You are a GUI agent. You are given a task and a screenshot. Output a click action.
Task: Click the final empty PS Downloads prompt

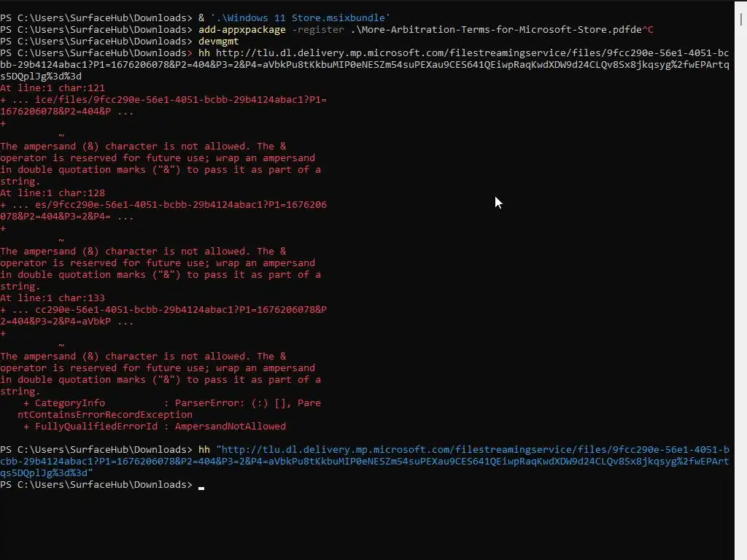tap(96, 485)
